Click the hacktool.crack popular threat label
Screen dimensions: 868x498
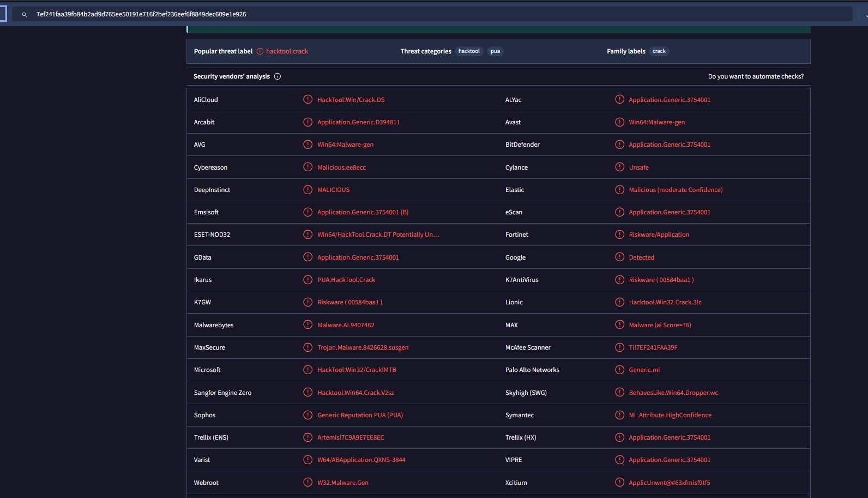[x=287, y=51]
